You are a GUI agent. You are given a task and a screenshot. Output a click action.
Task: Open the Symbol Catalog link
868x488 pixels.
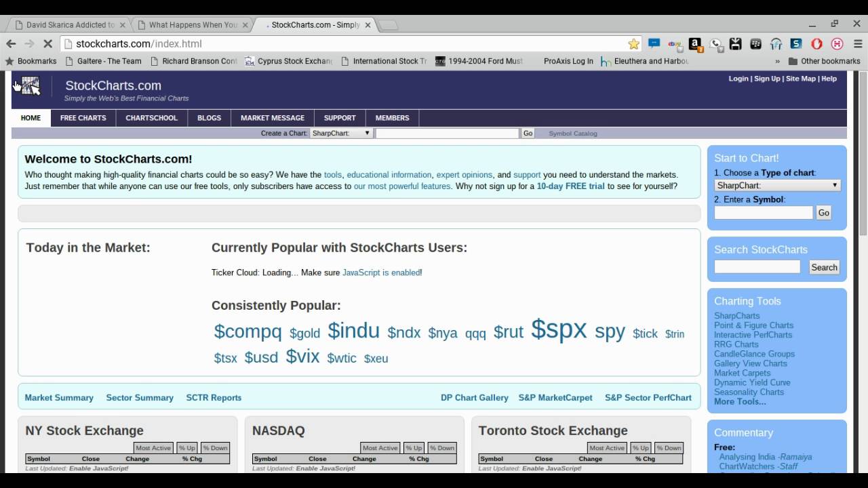(x=573, y=134)
